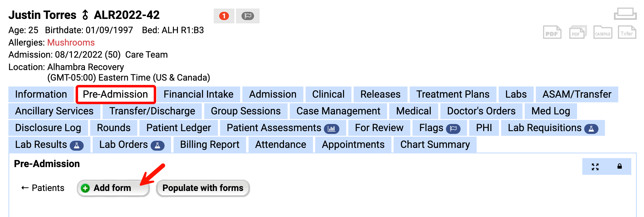Switch to the Financial Intake tab
Viewport: 644px width, 217px height.
pos(198,94)
